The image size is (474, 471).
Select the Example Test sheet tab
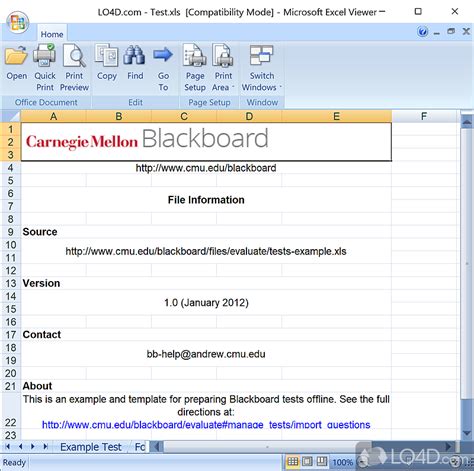(x=91, y=447)
